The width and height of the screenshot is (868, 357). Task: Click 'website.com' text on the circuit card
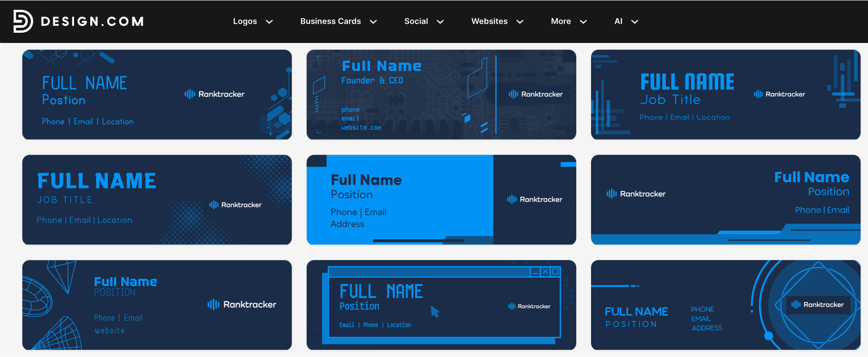click(361, 127)
